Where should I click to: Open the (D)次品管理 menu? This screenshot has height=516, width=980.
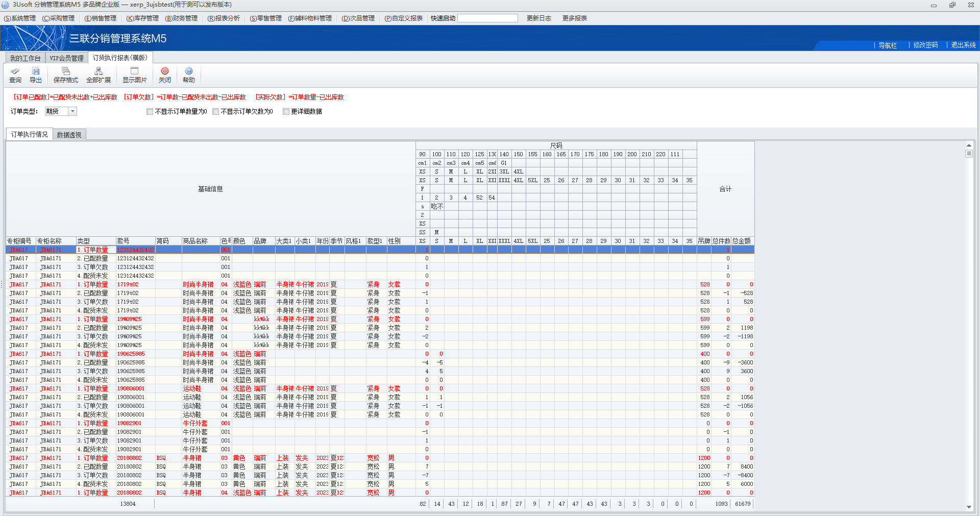358,18
